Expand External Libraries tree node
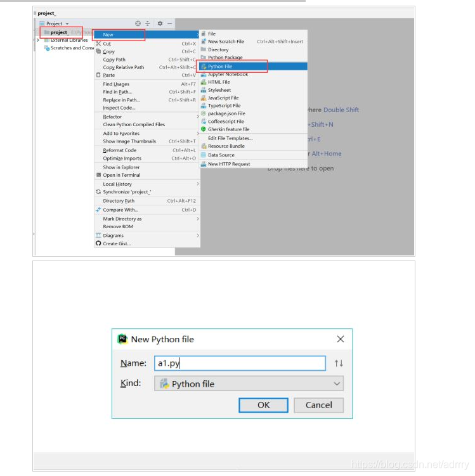This screenshot has width=475, height=476. click(x=37, y=40)
